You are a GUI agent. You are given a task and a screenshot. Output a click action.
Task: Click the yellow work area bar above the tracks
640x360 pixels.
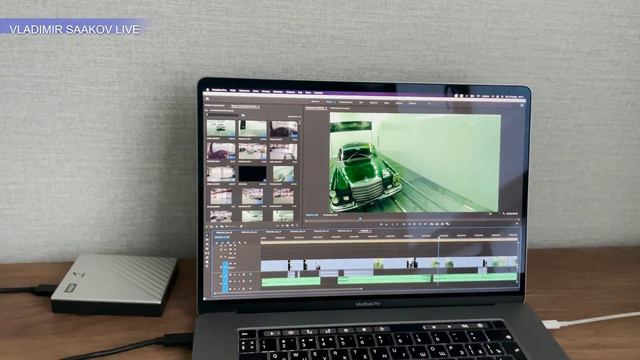coord(389,241)
